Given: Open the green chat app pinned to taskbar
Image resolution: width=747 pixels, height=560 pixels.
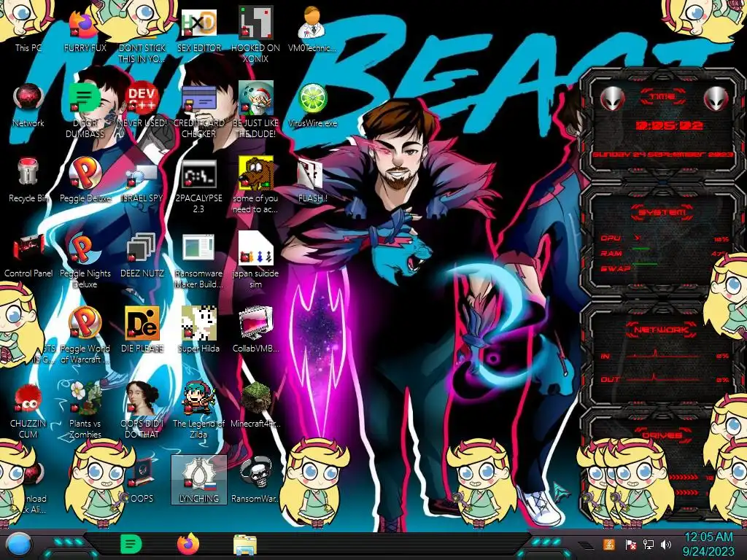Looking at the screenshot, I should (131, 544).
